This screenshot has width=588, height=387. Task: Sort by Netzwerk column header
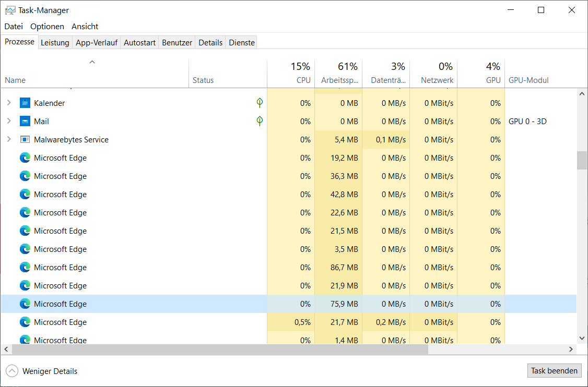[x=433, y=74]
